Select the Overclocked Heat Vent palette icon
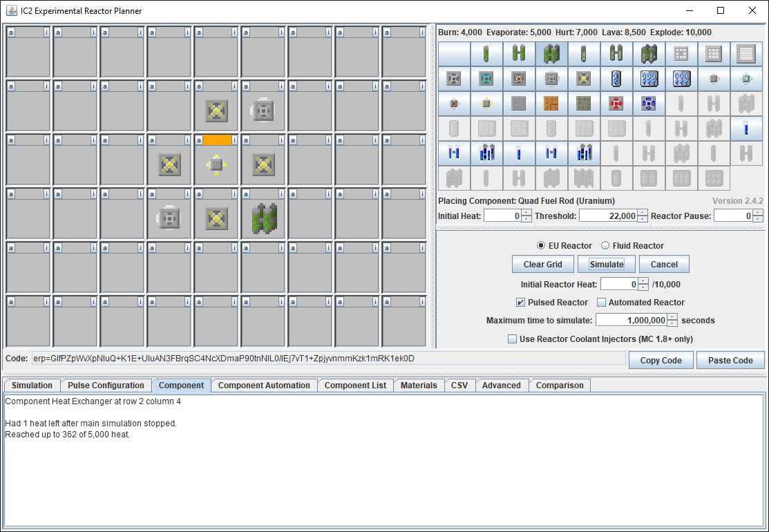769x532 pixels. pos(584,79)
